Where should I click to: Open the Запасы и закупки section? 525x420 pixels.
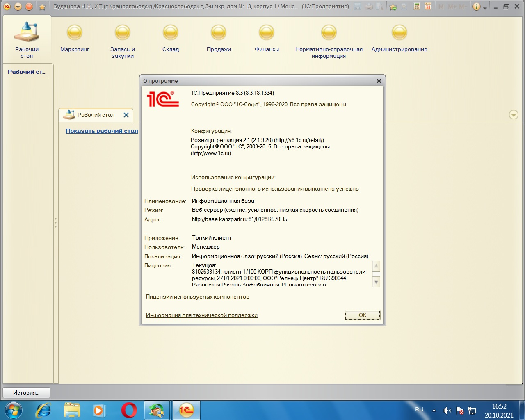click(x=123, y=42)
